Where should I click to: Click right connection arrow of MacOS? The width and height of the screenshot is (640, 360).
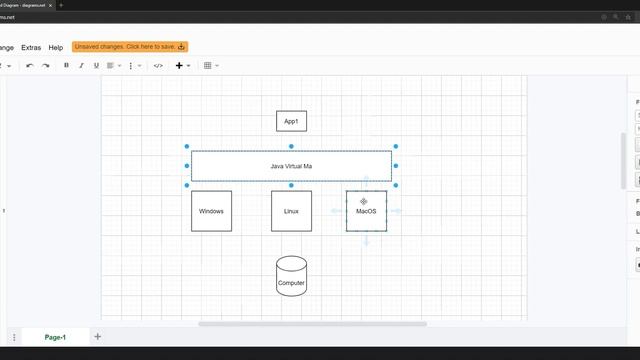tap(396, 211)
